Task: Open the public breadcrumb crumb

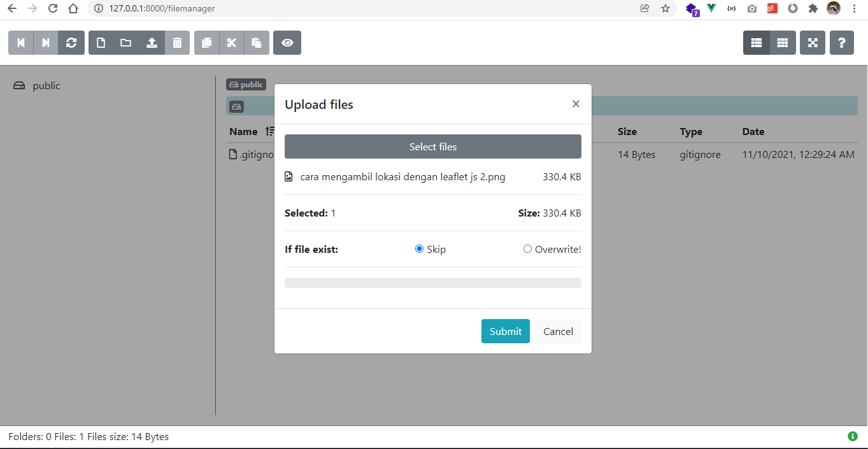Action: coord(246,83)
